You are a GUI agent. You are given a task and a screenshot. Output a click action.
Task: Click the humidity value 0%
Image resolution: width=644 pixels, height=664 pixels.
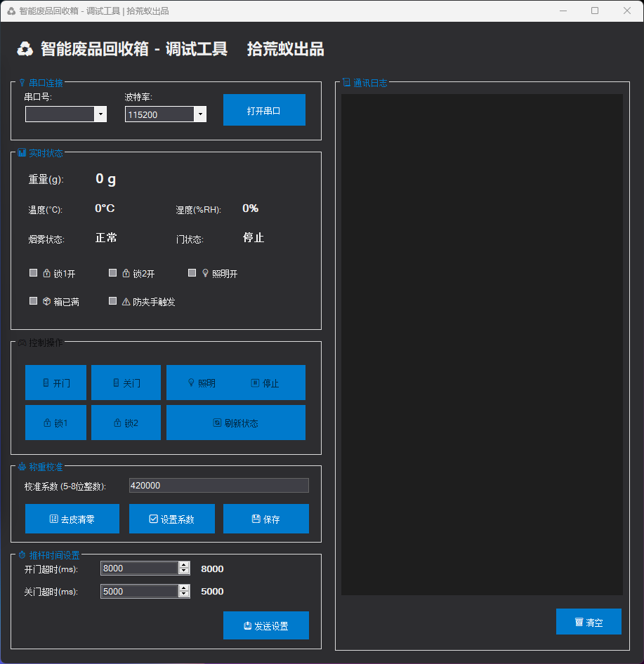pyautogui.click(x=251, y=208)
